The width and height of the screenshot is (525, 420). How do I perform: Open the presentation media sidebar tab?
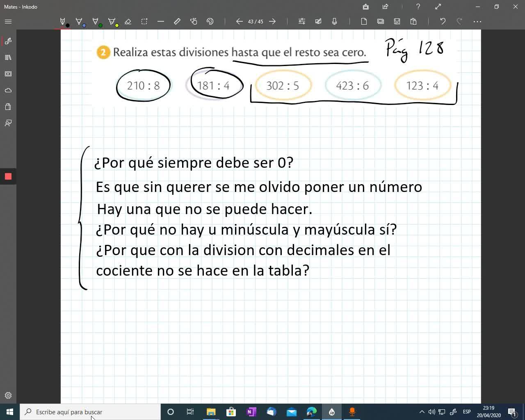[x=8, y=74]
